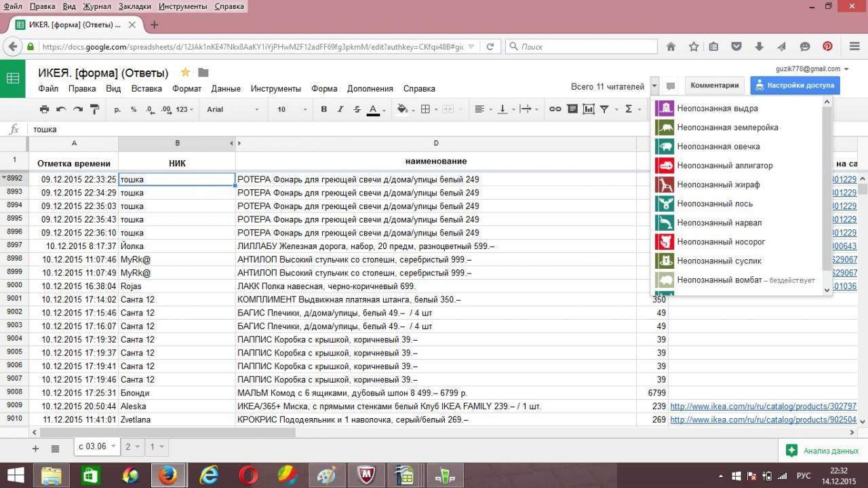868x488 pixels.
Task: Open text wrapping dropdown
Action: coord(528,109)
